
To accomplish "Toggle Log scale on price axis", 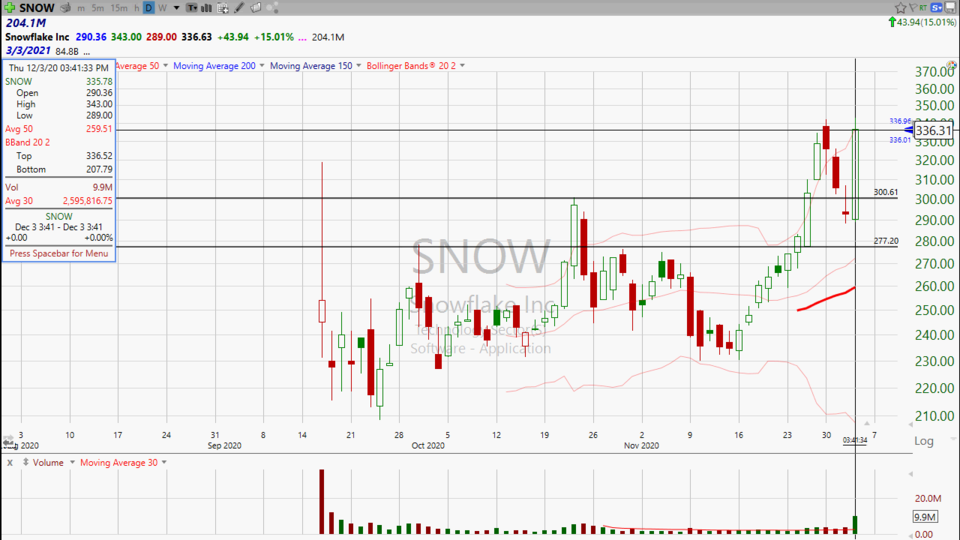I will click(x=924, y=441).
